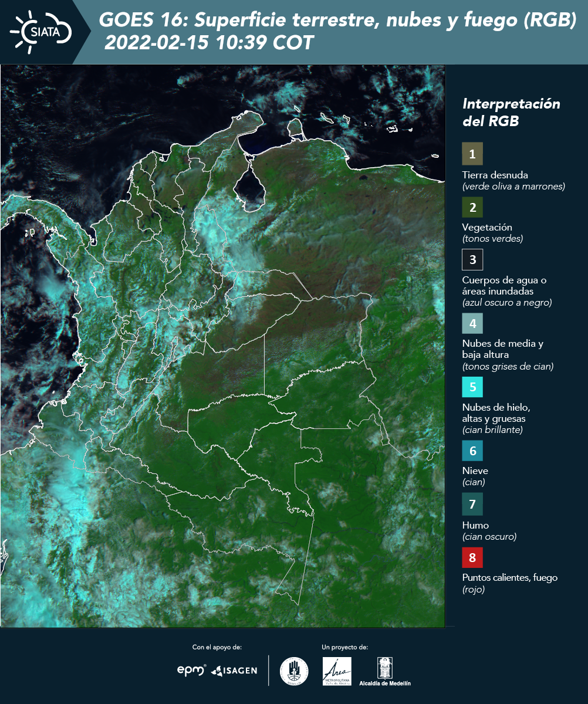Click the 'Vegetación' legend label
Image resolution: width=588 pixels, height=704 pixels.
(x=488, y=227)
